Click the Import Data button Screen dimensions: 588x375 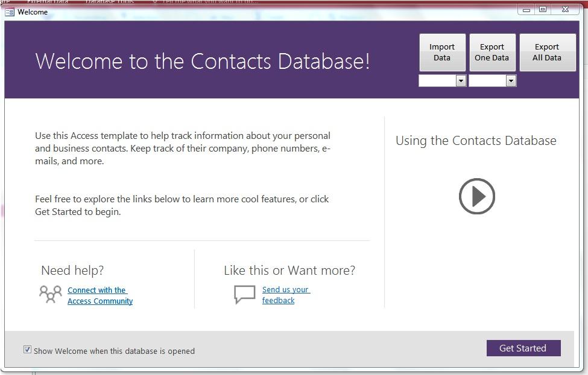click(x=442, y=52)
